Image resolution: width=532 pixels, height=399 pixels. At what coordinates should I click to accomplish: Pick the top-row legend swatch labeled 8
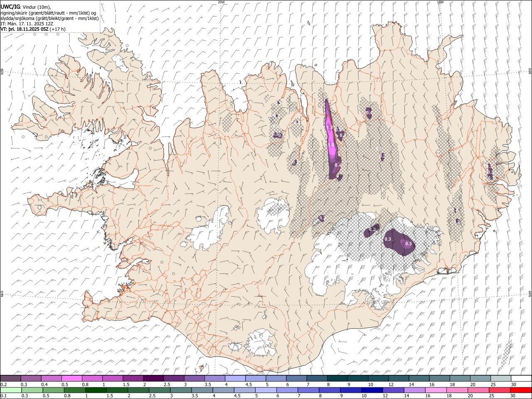tap(337, 379)
